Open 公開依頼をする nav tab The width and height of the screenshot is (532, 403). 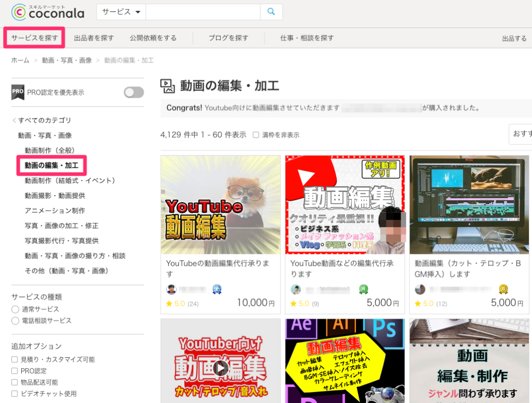[153, 37]
